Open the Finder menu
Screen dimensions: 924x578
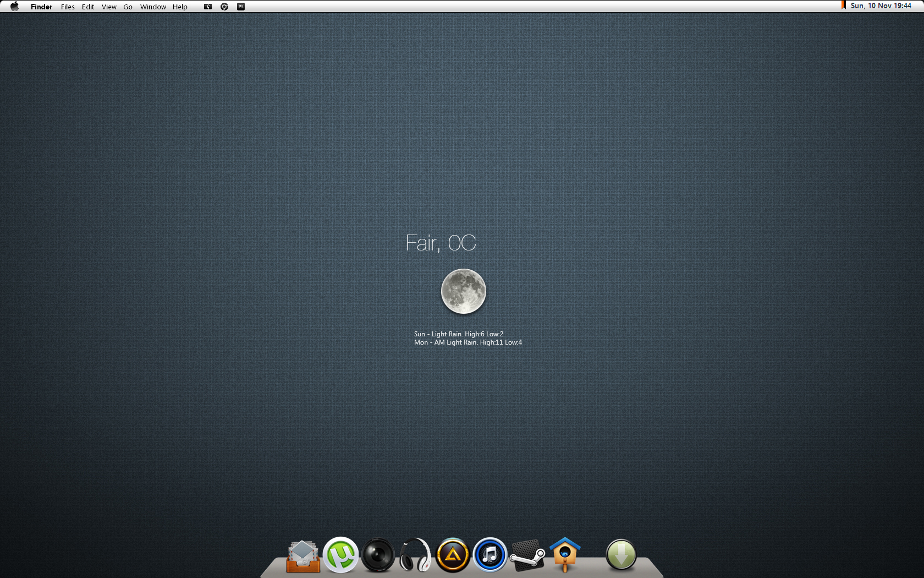(x=41, y=7)
